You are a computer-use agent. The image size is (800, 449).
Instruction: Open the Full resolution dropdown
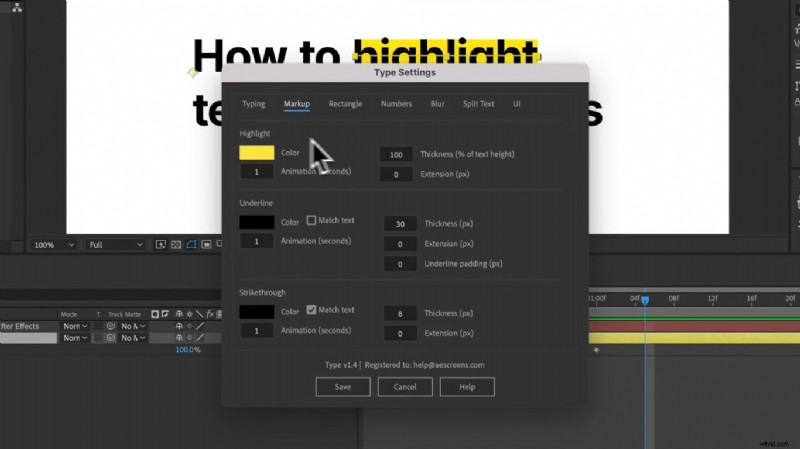pos(116,245)
